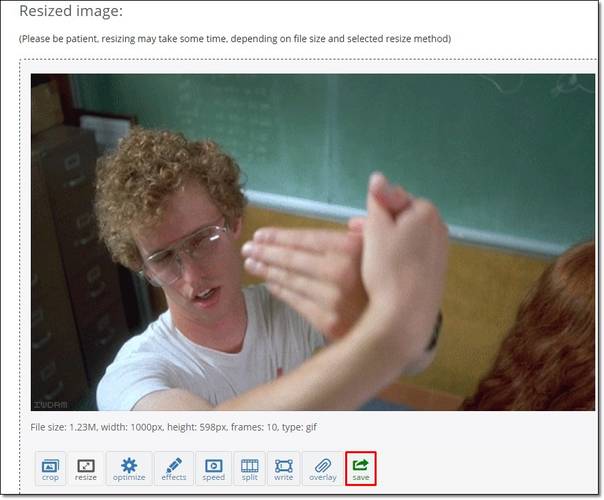Open the optimize tool
The image size is (604, 500).
pos(129,469)
